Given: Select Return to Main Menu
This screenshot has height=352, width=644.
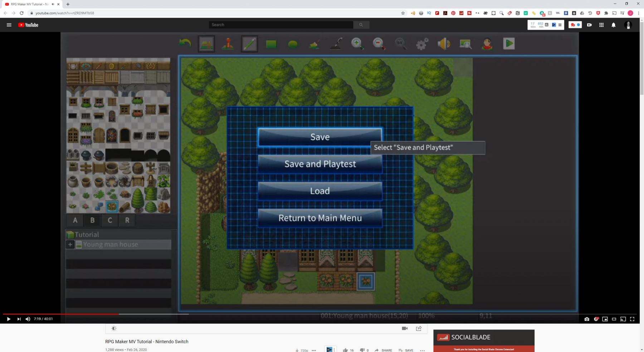Looking at the screenshot, I should (x=320, y=218).
